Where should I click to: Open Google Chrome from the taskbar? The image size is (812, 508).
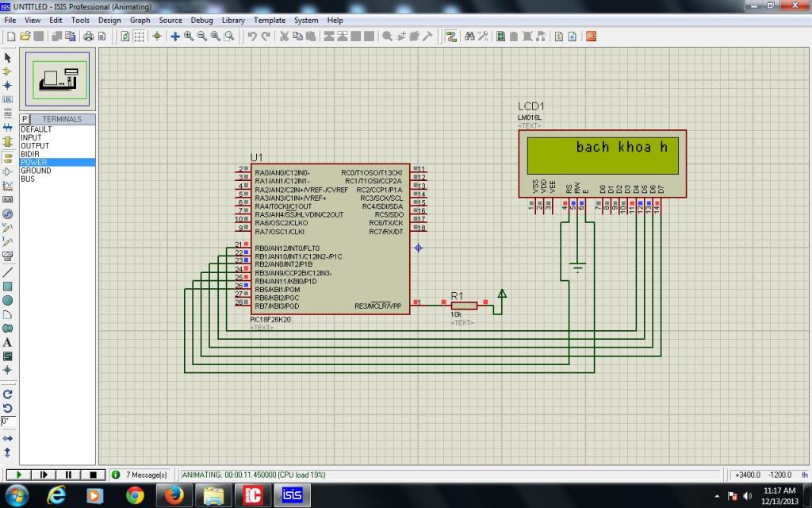[135, 496]
